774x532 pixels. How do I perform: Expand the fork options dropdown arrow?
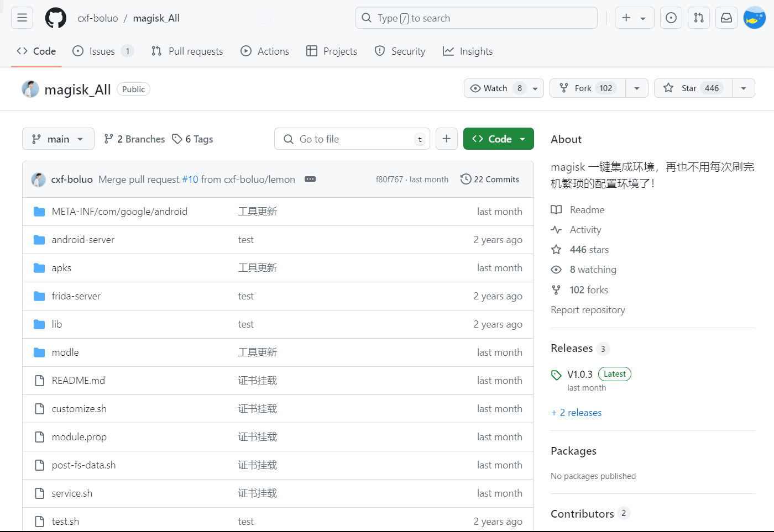pyautogui.click(x=637, y=88)
